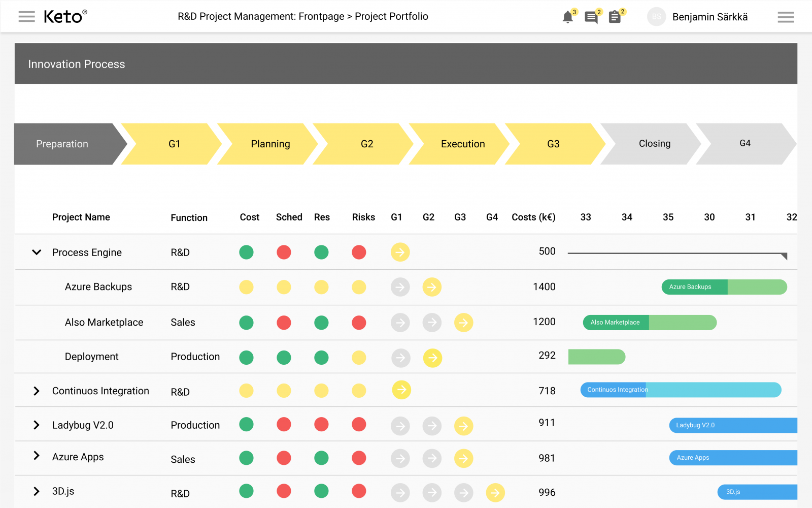Open notifications bell icon
Screen dimensions: 812x508
[568, 17]
